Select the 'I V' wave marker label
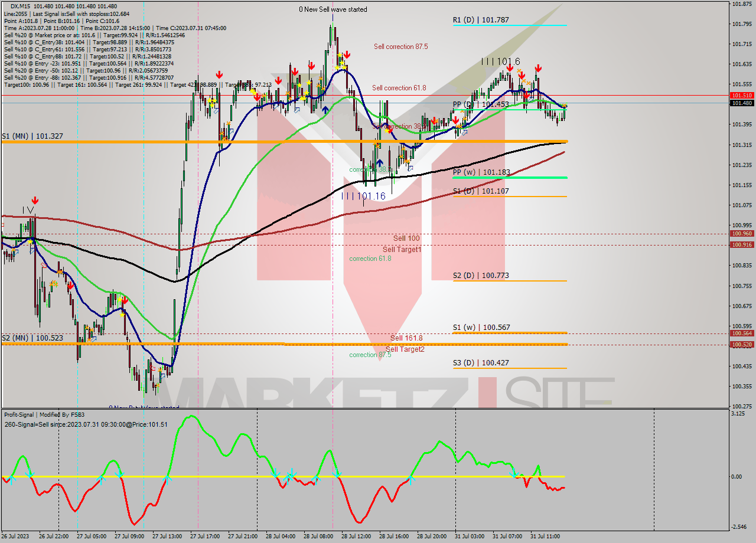 tap(28, 210)
